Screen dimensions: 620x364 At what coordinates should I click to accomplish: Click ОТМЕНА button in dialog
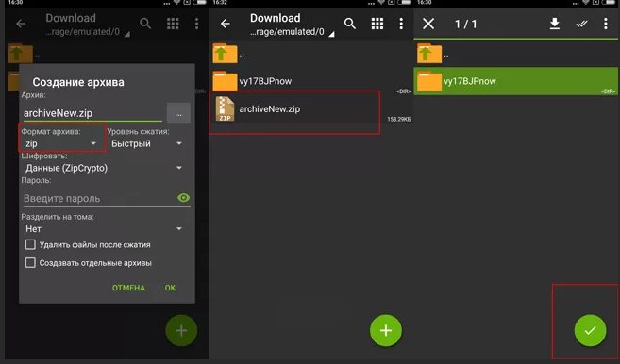click(x=128, y=288)
